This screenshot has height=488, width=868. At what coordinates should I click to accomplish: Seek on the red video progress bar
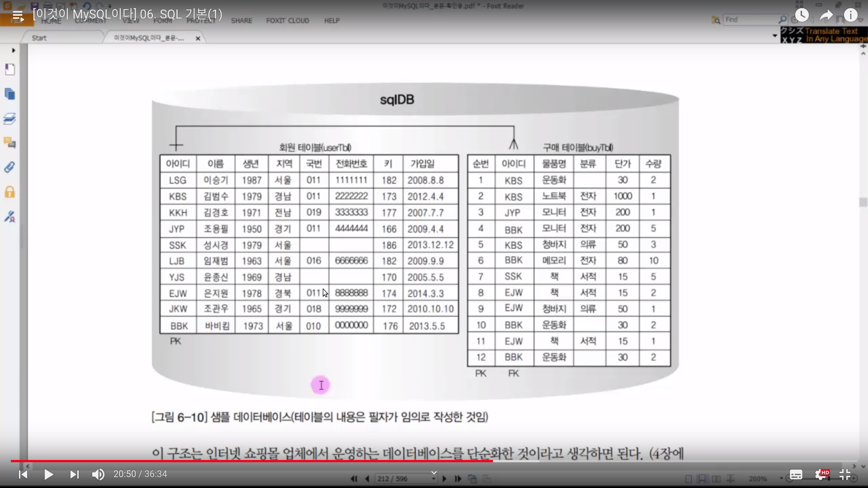[x=251, y=461]
